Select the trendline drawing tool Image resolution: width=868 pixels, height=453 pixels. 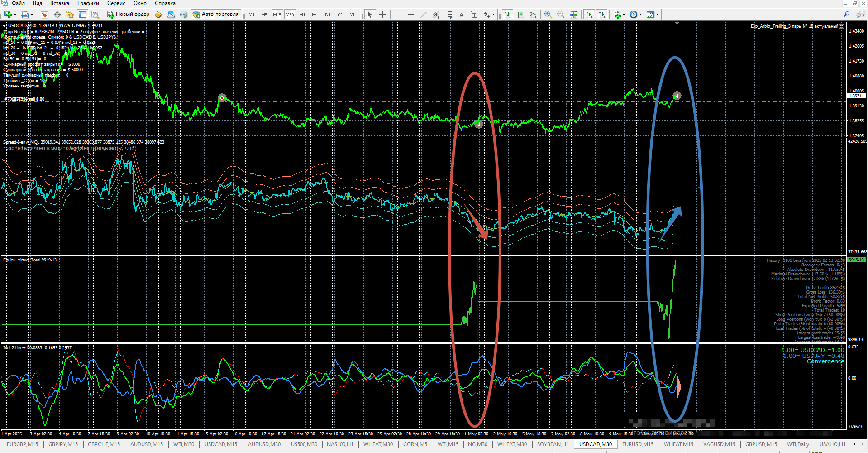423,14
